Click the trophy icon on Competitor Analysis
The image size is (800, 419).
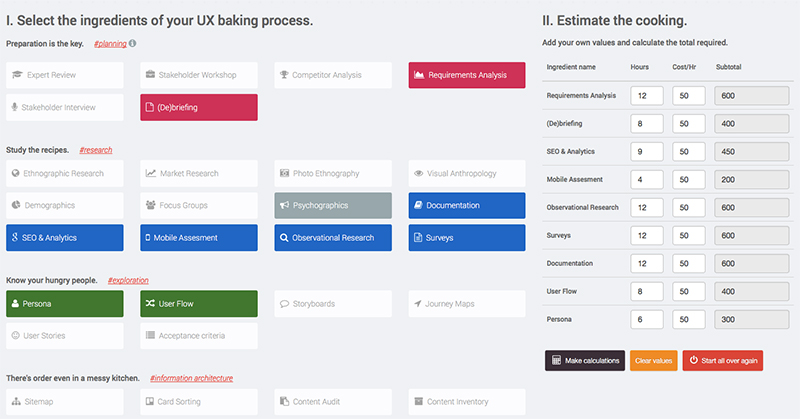(x=284, y=75)
